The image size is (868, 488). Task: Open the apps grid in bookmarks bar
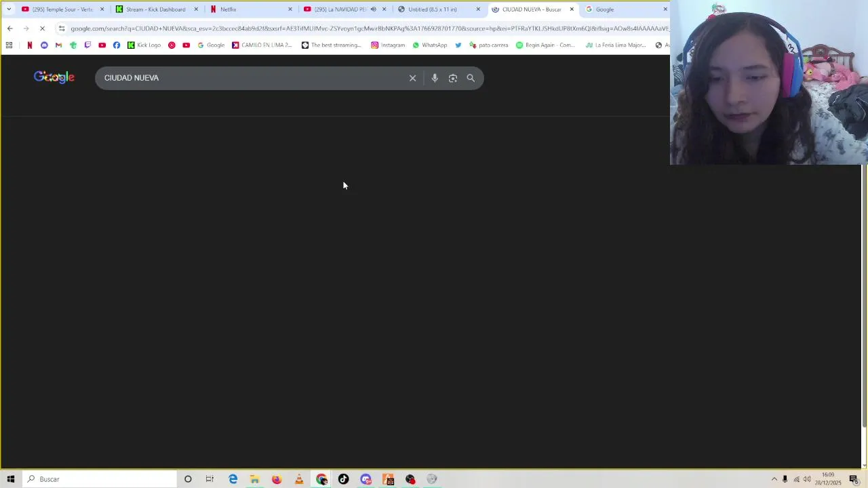click(9, 45)
